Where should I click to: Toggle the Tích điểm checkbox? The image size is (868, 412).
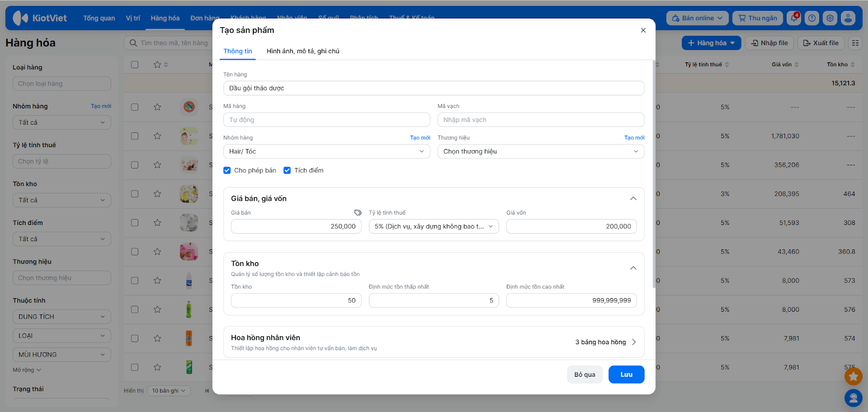coord(288,170)
